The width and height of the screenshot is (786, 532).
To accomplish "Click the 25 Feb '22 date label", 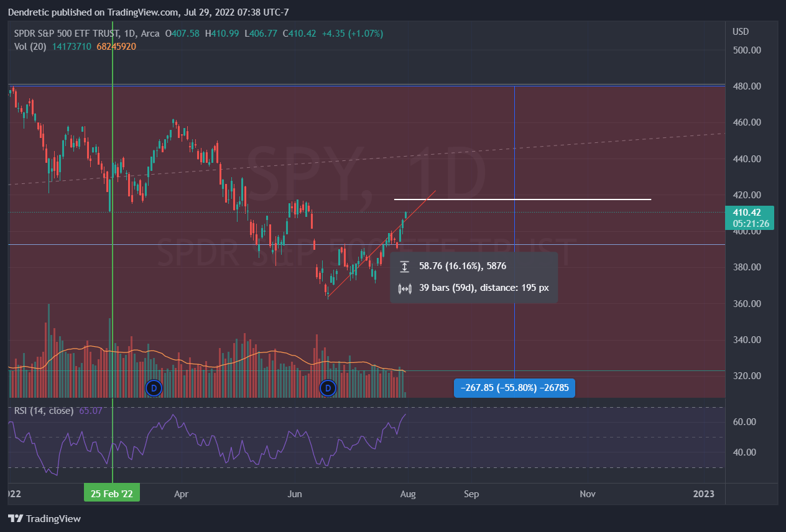I will coord(112,493).
